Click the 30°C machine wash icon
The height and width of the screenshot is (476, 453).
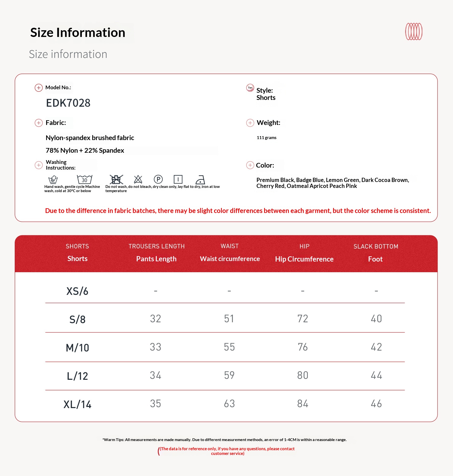tap(84, 179)
